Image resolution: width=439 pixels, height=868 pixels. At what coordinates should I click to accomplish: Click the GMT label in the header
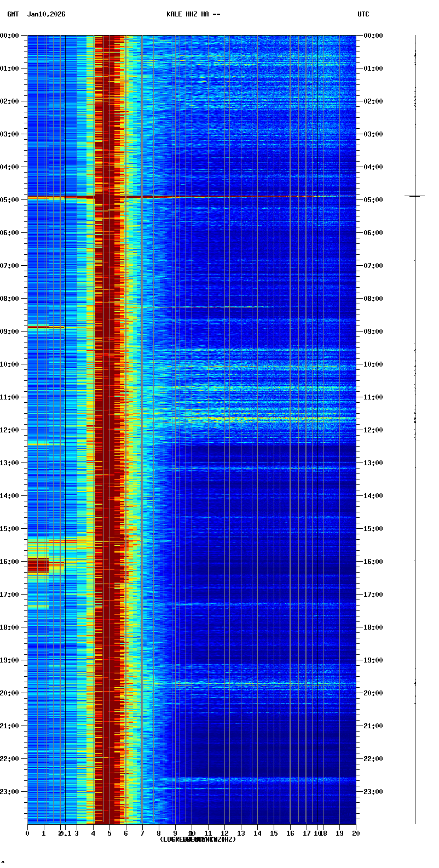click(x=13, y=14)
